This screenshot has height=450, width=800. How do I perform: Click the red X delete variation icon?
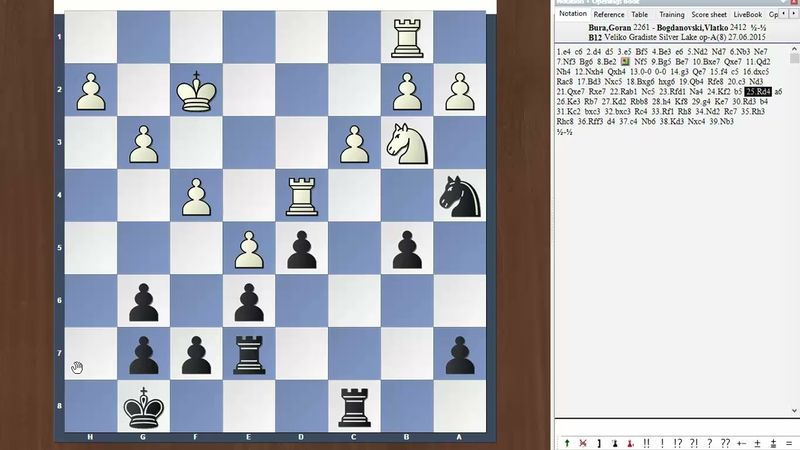(583, 443)
